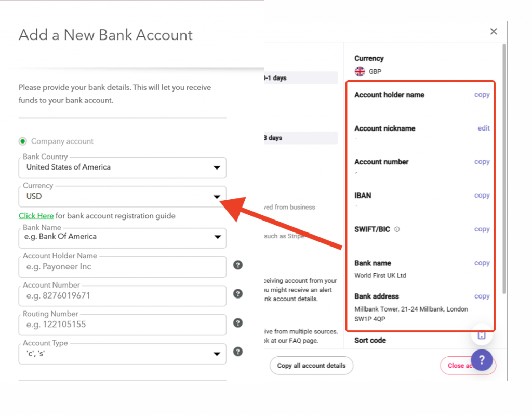Viewport: 532px width, 415px height.
Task: Click the Account Type help icon
Action: point(238,352)
